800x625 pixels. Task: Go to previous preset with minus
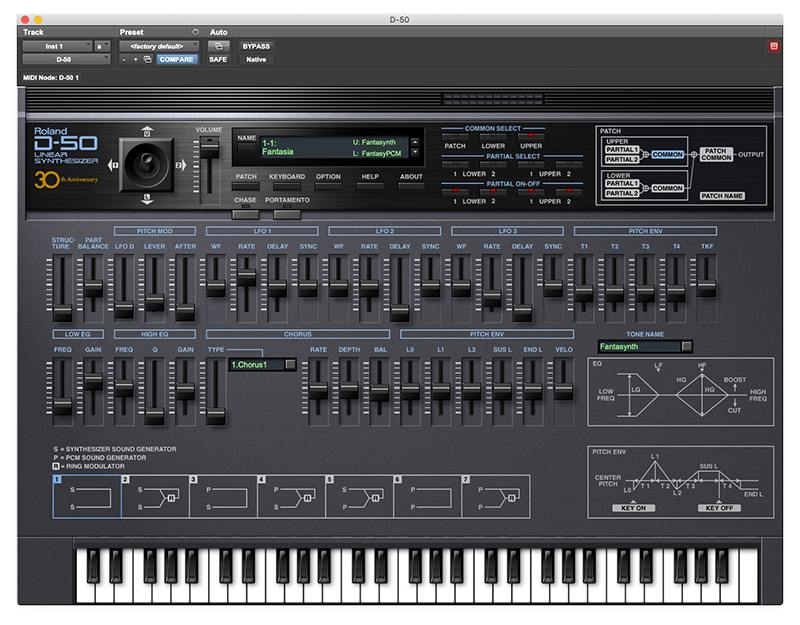(x=124, y=60)
